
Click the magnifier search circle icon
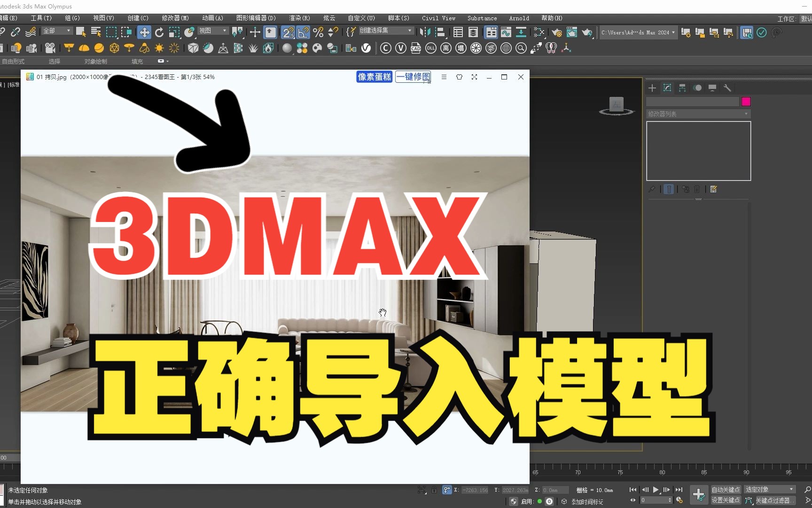click(521, 48)
